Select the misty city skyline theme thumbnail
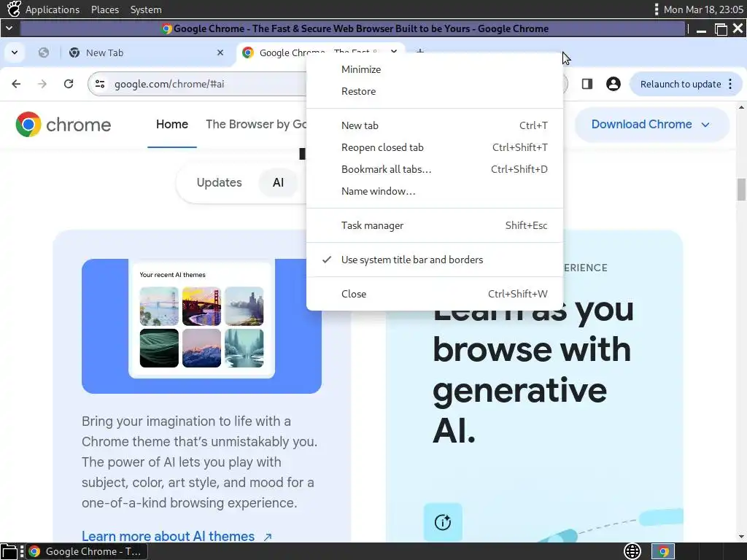The width and height of the screenshot is (747, 560). [244, 306]
